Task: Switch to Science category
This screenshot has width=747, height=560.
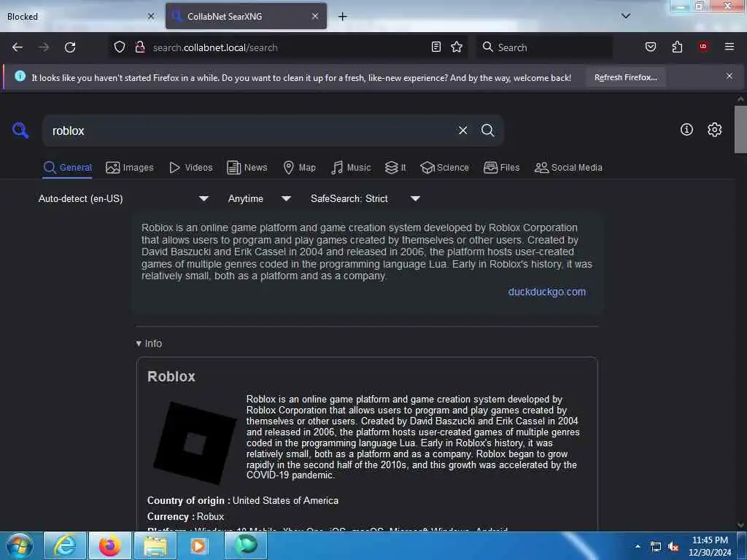Action: pos(444,168)
